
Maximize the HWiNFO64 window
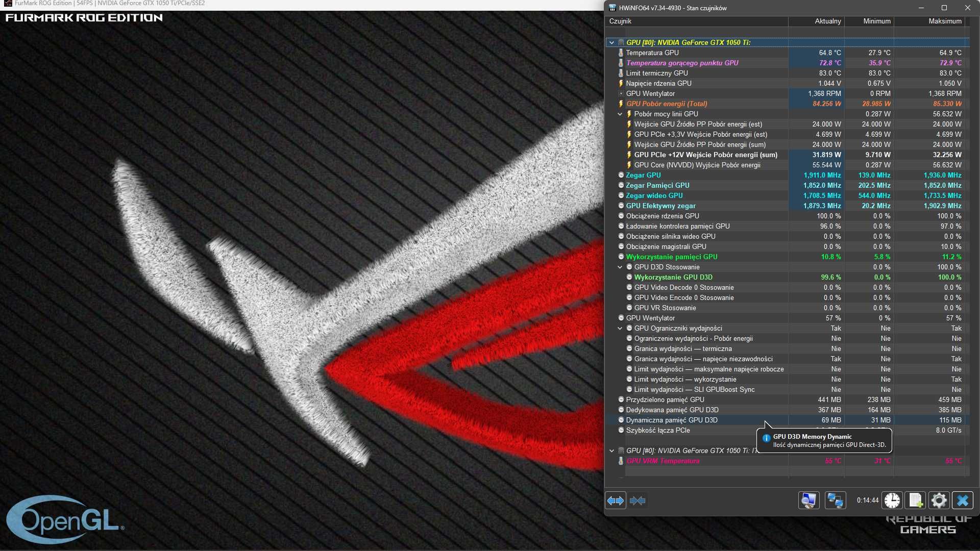tap(944, 8)
